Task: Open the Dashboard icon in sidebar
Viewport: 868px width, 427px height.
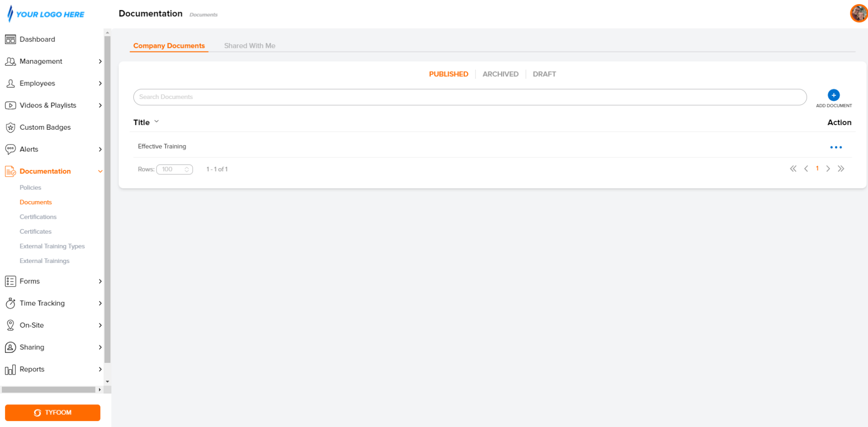Action: tap(10, 39)
